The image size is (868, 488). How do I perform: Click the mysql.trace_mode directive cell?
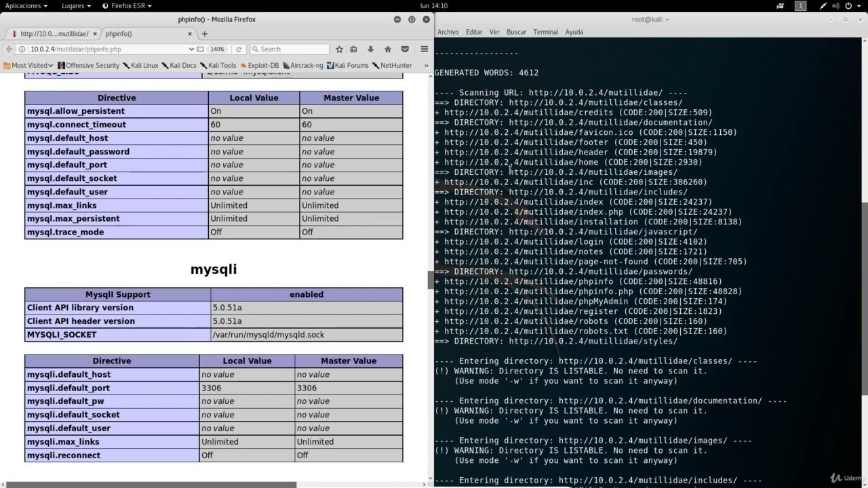pos(117,232)
